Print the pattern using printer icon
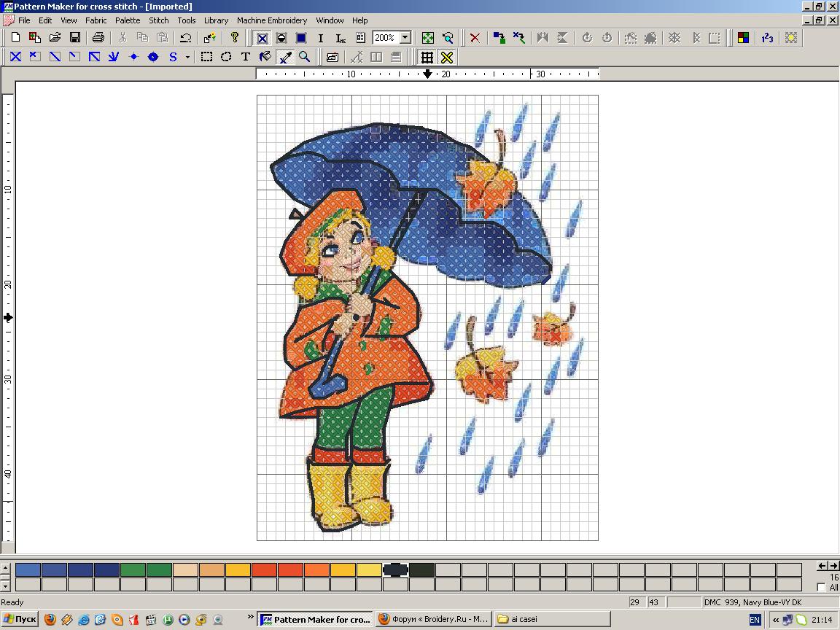Image resolution: width=840 pixels, height=630 pixels. 98,37
